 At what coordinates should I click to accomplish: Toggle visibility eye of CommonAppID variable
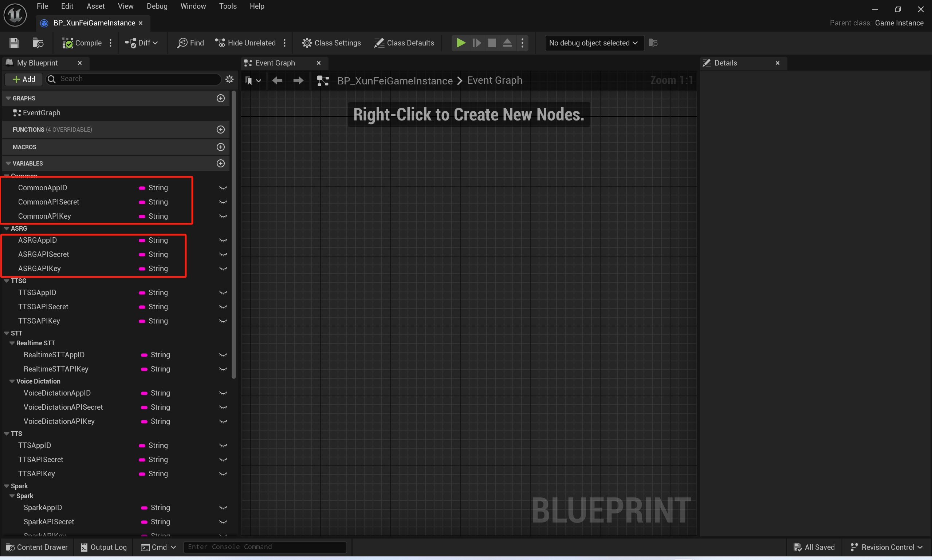point(223,188)
